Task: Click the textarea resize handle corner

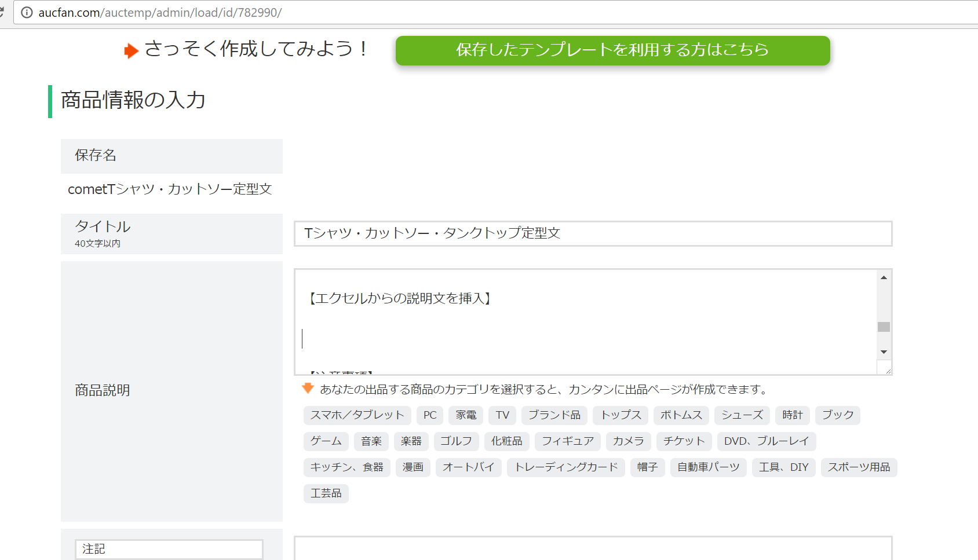Action: click(x=886, y=369)
